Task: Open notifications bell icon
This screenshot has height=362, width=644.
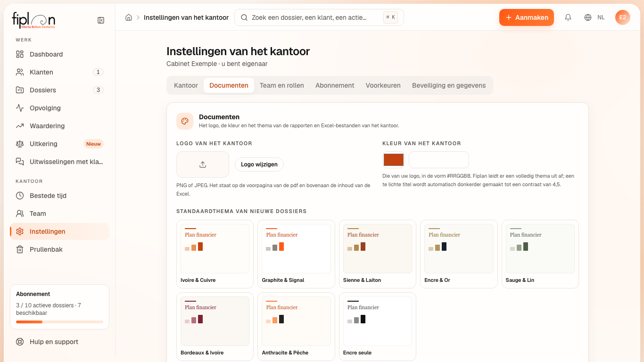Action: [x=568, y=17]
